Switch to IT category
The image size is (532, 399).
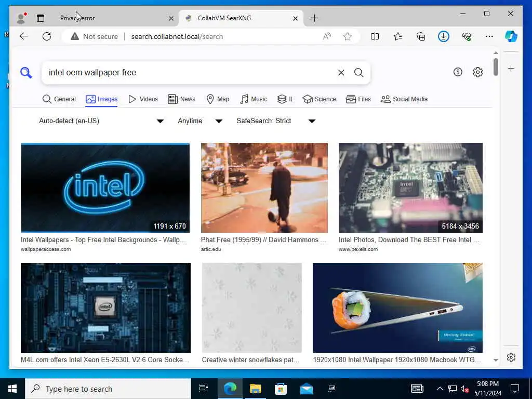[x=285, y=99]
